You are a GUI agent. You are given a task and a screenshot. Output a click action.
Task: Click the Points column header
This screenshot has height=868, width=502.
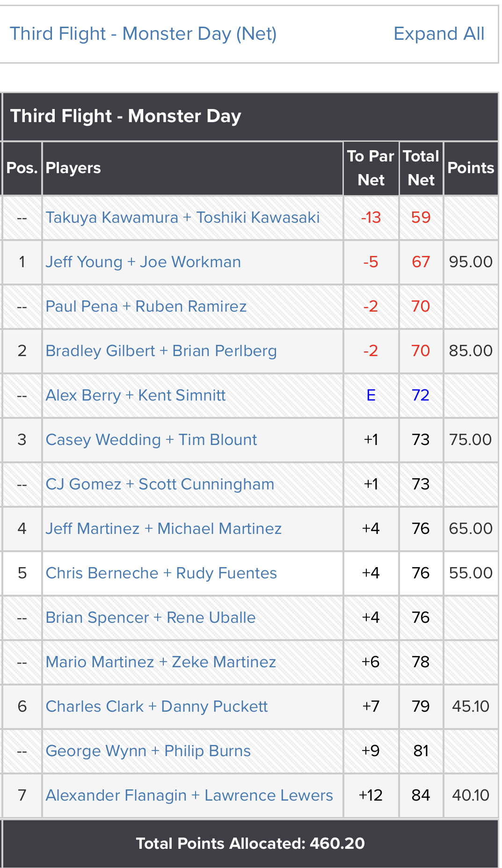pos(471,168)
